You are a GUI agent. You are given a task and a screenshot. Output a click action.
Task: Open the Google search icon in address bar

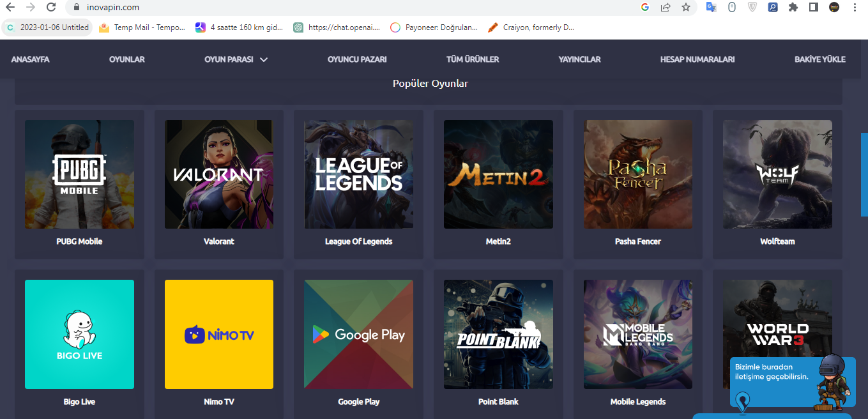[645, 8]
